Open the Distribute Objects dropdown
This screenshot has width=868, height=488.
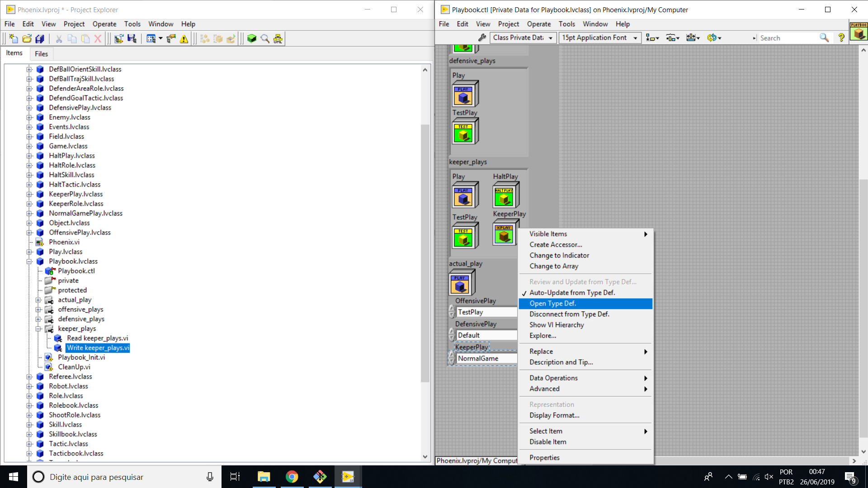673,38
